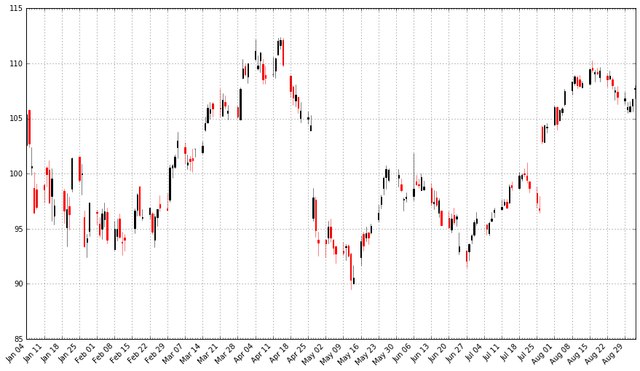This screenshot has width=640, height=371.
Task: Click the 'Aug 29' x-axis label
Action: click(x=612, y=354)
